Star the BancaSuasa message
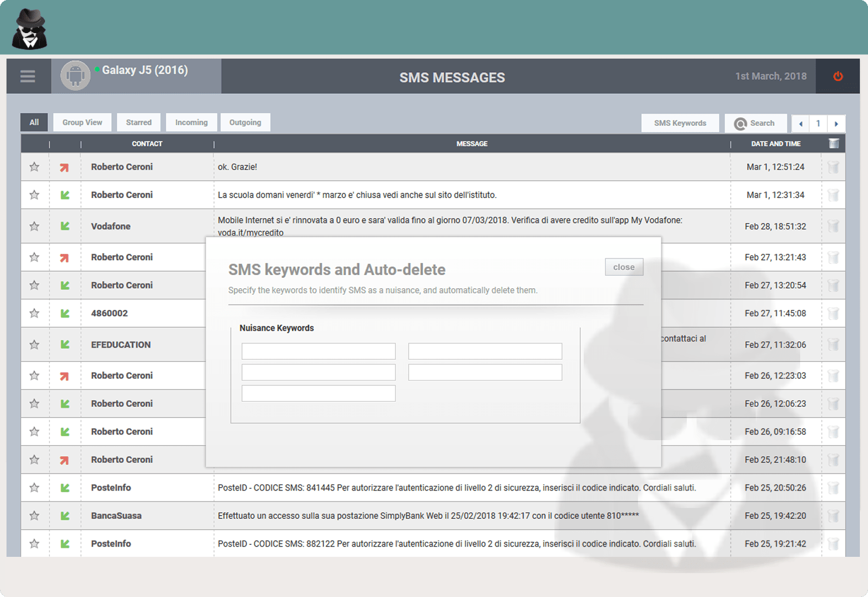868x597 pixels. pyautogui.click(x=35, y=516)
